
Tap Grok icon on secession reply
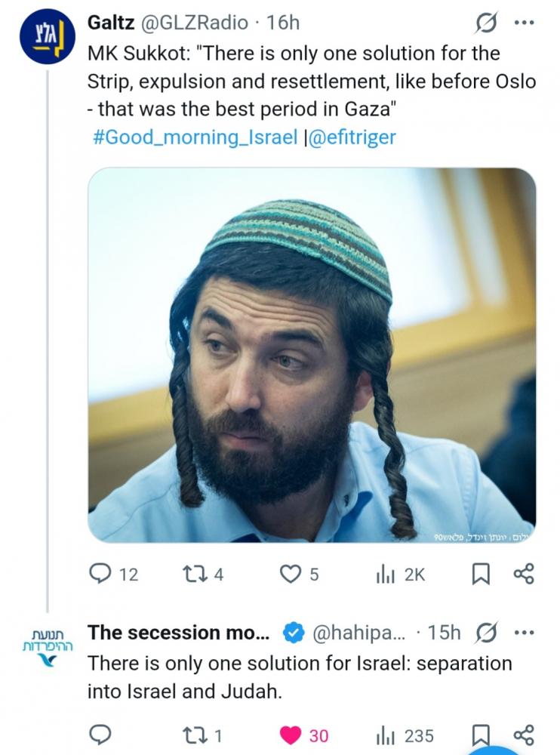point(488,633)
